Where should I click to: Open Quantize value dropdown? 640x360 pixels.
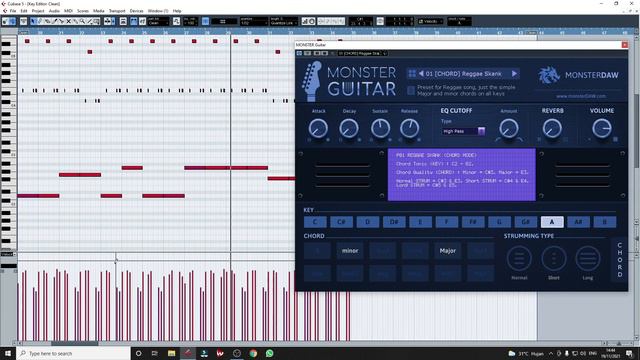coord(253,21)
